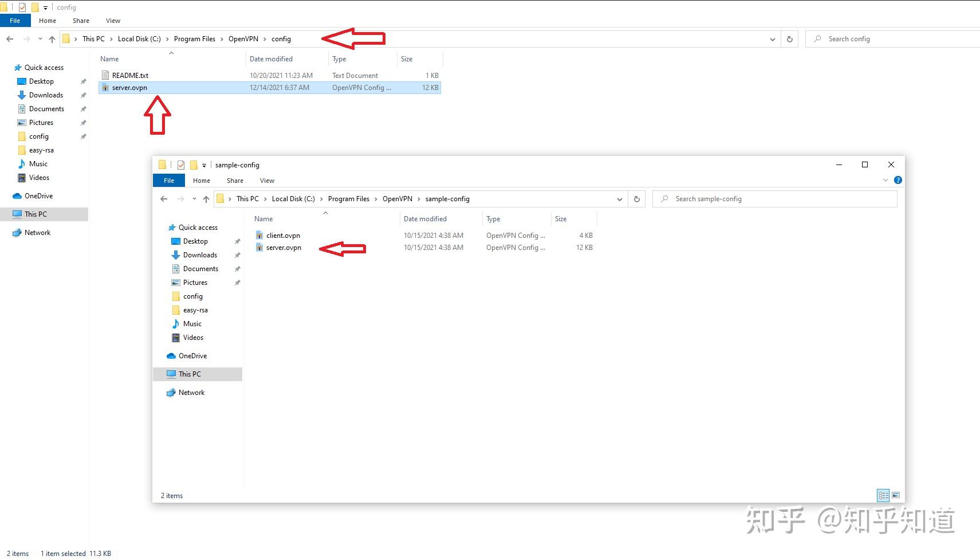
Task: Click OpenVPN breadcrumb in config address bar
Action: [x=243, y=39]
